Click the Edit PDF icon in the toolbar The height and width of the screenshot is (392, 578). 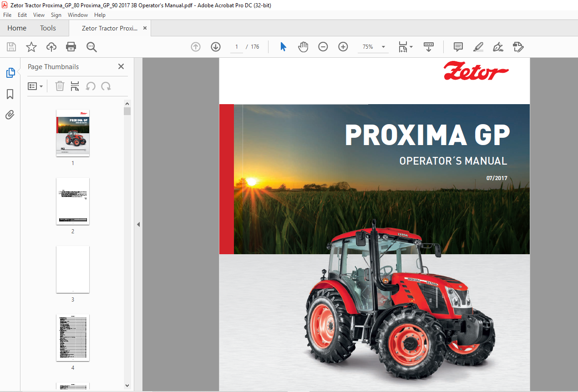pos(518,47)
